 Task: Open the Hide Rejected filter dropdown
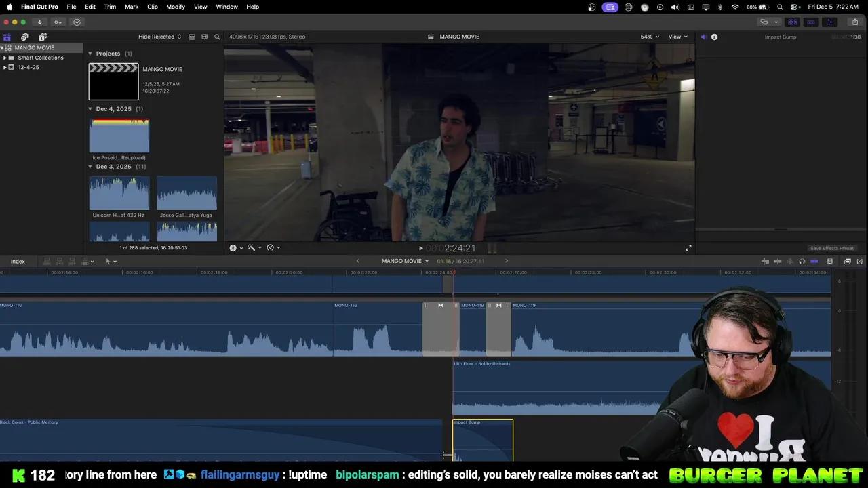click(x=159, y=37)
